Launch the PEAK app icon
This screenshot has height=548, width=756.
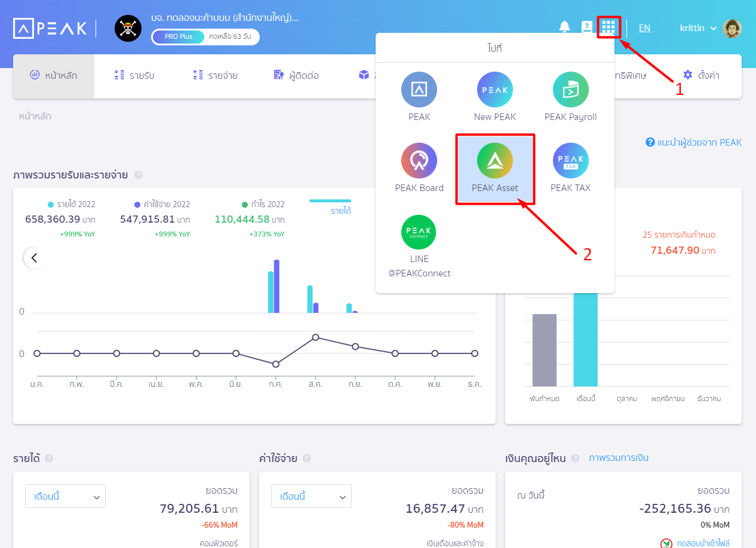tap(419, 90)
